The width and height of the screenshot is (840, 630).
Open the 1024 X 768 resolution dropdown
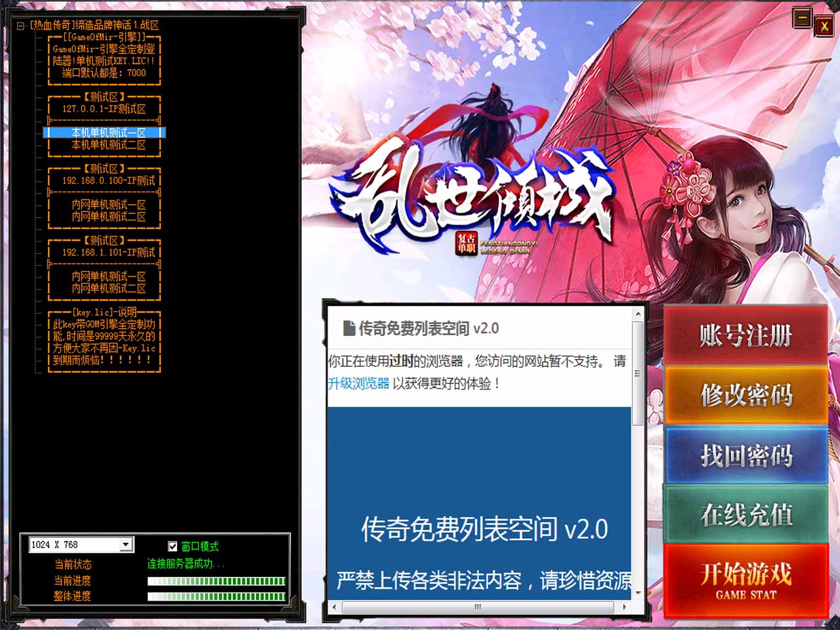pos(126,545)
